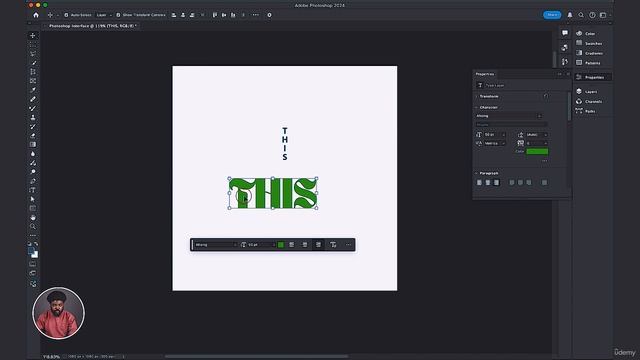Open the leading (Auto) dropdown
The height and width of the screenshot is (360, 640).
pyautogui.click(x=537, y=135)
